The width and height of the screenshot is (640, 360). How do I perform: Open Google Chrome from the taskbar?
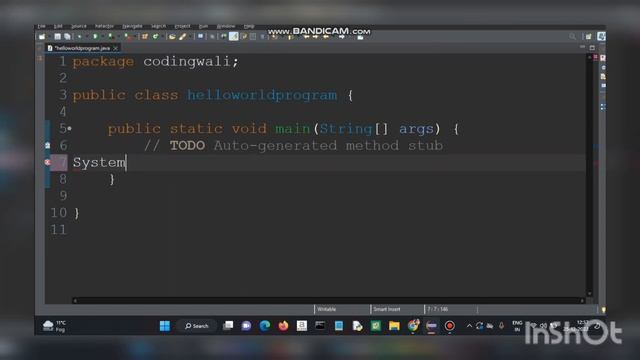[413, 326]
